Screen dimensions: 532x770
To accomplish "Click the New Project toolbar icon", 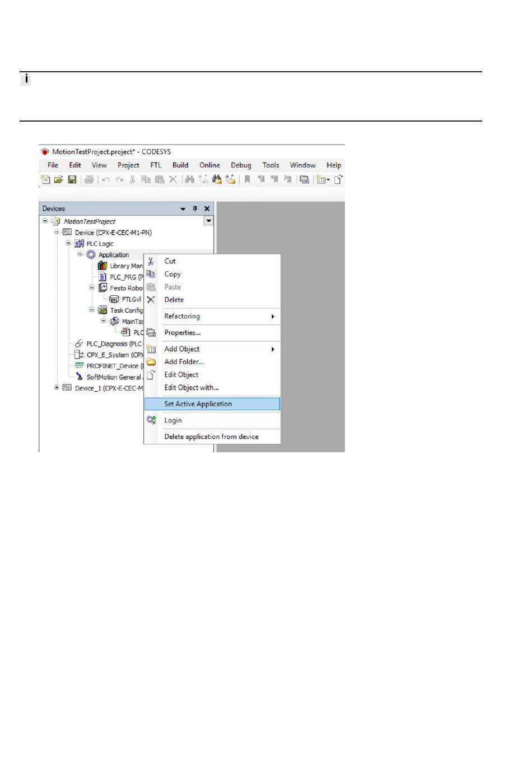I will [x=45, y=179].
